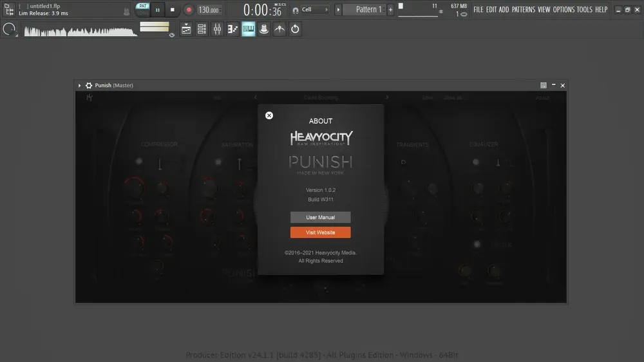Close the About dialog with X
This screenshot has width=644, height=362.
[269, 115]
